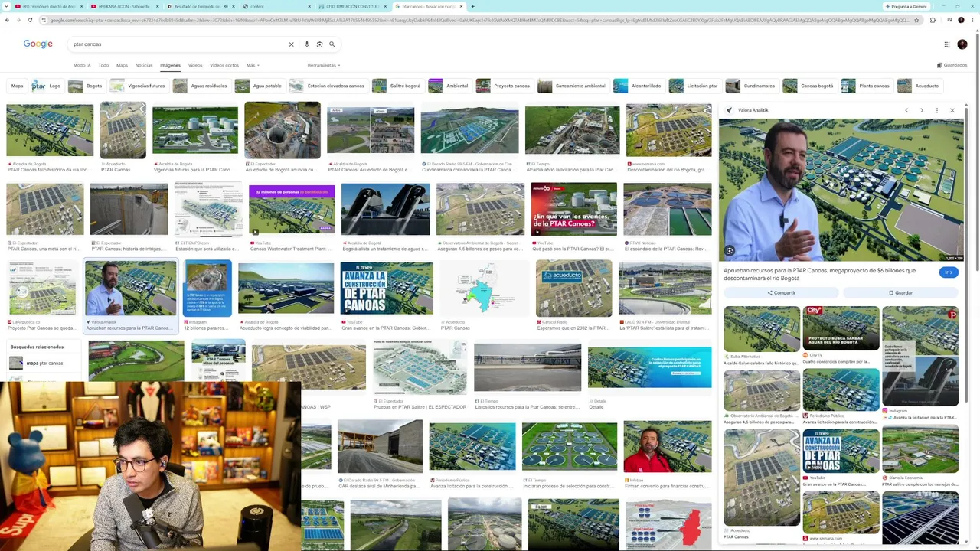Click the Pregunta a Gemini button

pos(907,6)
